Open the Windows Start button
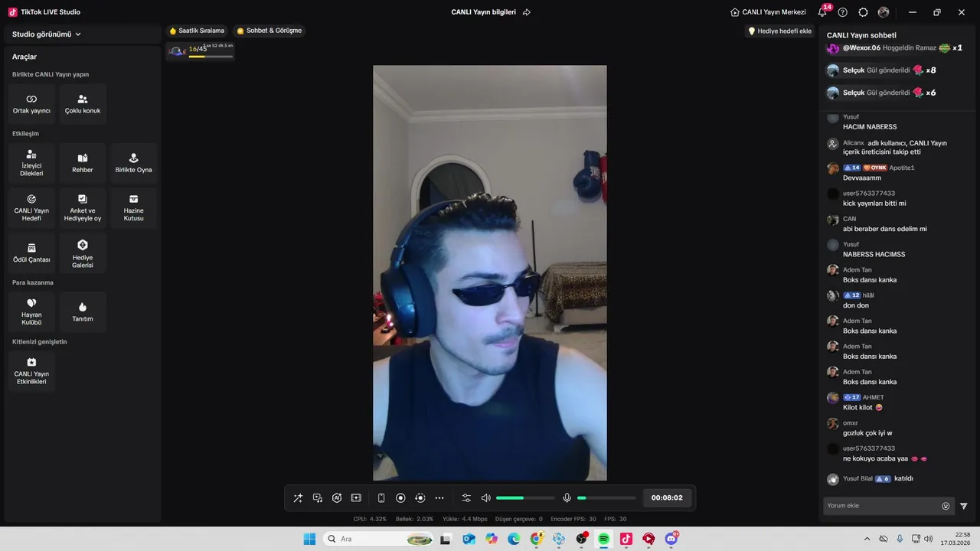The width and height of the screenshot is (980, 551). [309, 539]
